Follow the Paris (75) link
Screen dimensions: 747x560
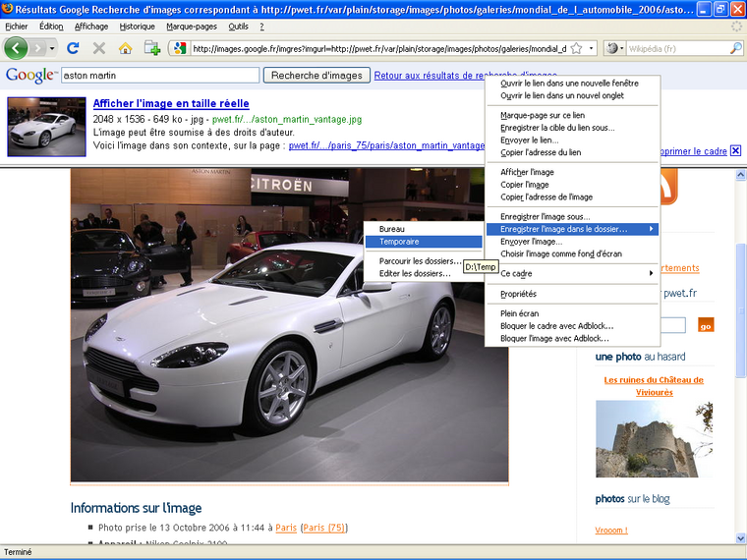tap(324, 528)
